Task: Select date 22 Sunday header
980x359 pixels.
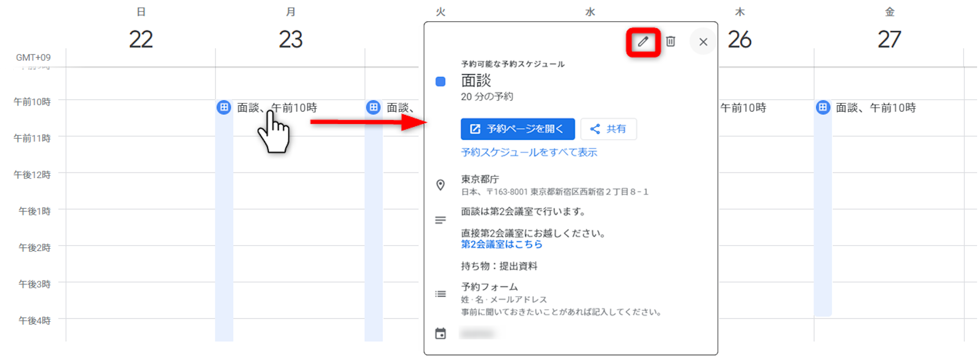Action: tap(141, 39)
